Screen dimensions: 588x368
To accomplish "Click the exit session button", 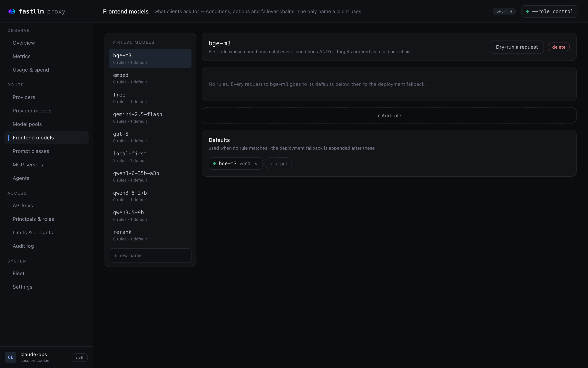I will pos(80,358).
